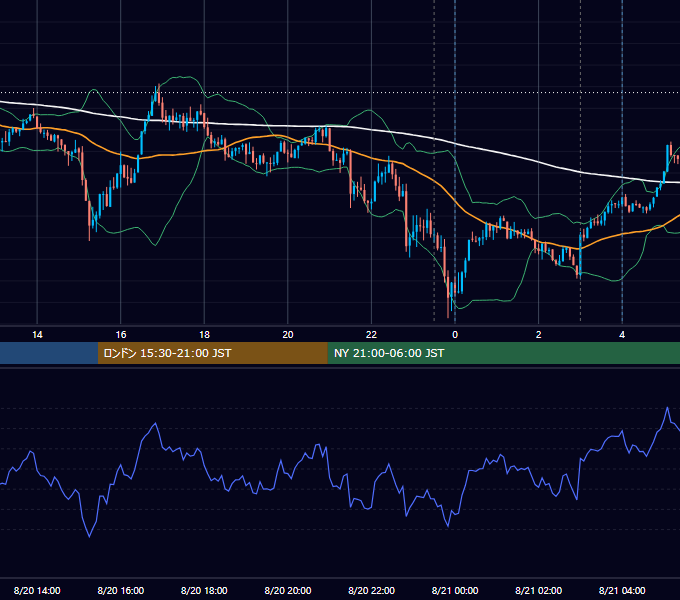Click the blue session bar before ロンドン
The width and height of the screenshot is (680, 600).
point(49,353)
